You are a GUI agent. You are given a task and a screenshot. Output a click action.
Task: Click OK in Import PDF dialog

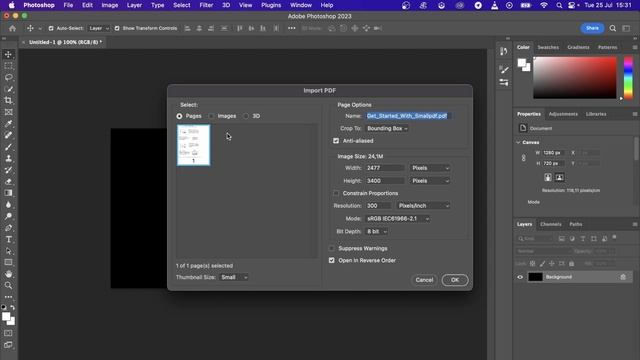pyautogui.click(x=455, y=280)
